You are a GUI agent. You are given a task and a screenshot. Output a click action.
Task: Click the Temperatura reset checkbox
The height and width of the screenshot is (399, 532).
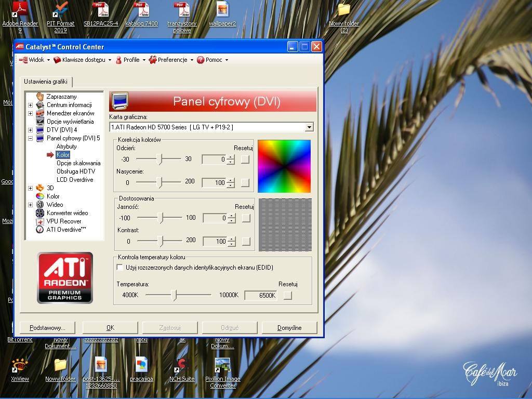[288, 295]
